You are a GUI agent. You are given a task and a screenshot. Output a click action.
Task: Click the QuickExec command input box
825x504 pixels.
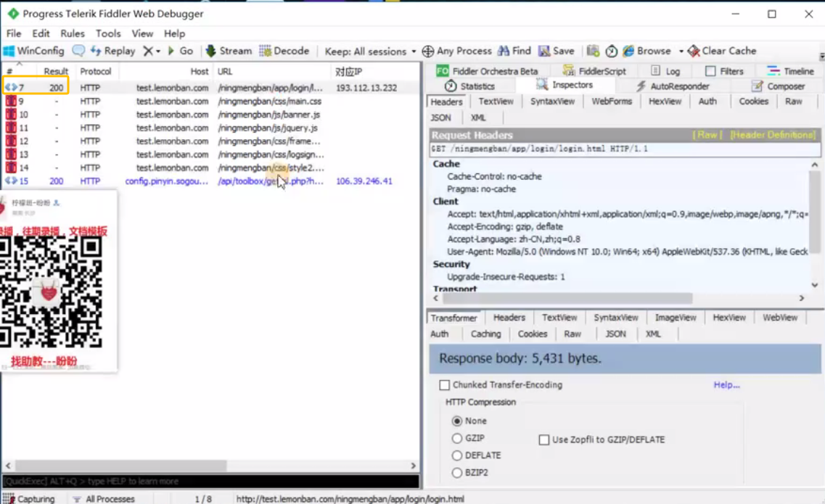pyautogui.click(x=210, y=482)
